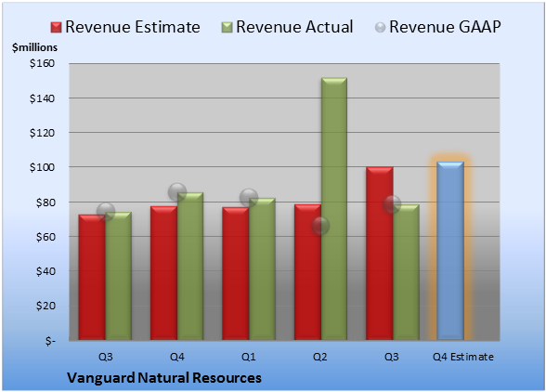The width and height of the screenshot is (546, 392).
Task: Select the 'Revenue Actual' legend label
Action: tap(294, 27)
